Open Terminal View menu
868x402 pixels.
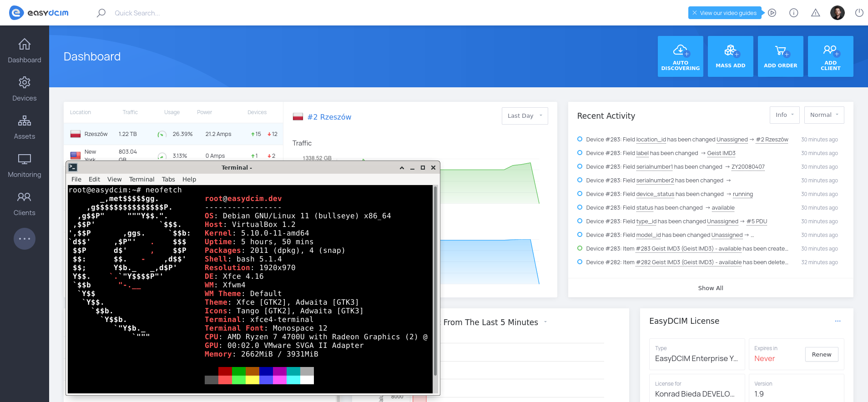[114, 179]
